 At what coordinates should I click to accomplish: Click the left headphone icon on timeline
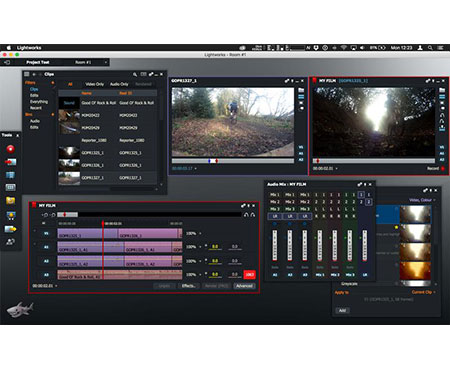tap(246, 215)
